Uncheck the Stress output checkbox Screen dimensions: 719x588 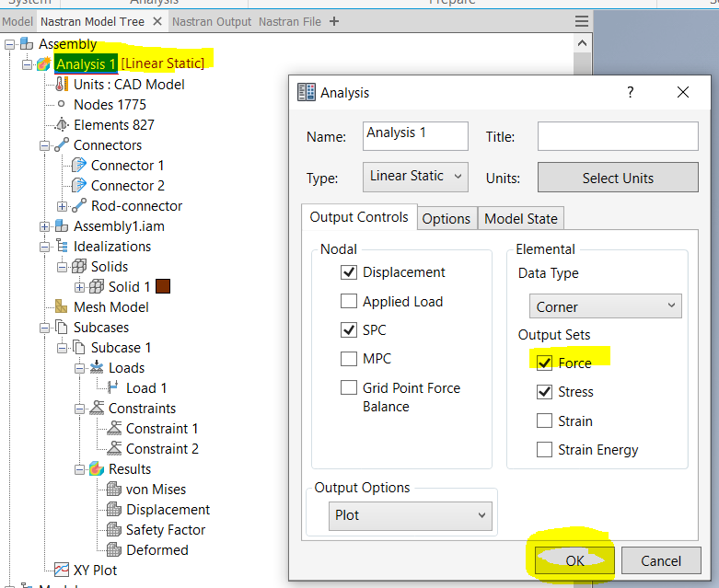[544, 392]
